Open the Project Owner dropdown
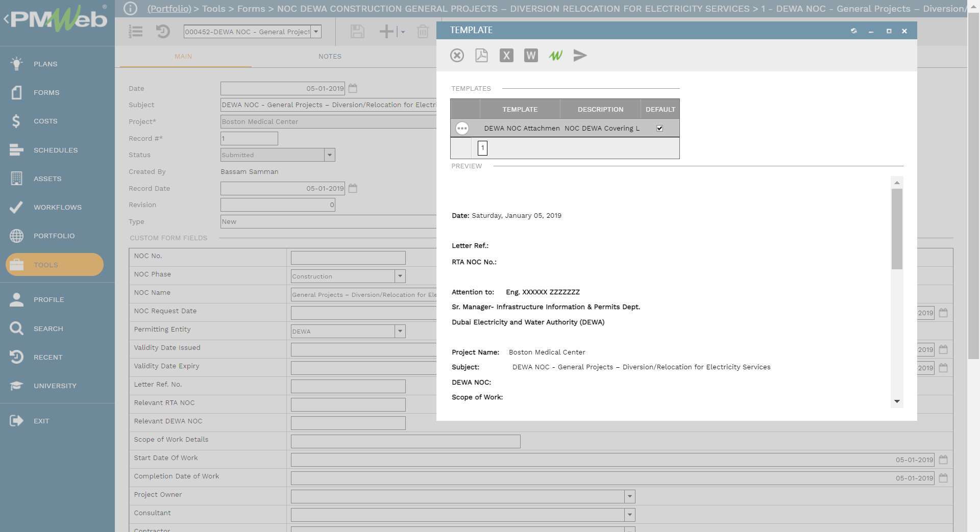The width and height of the screenshot is (980, 532). [x=630, y=496]
